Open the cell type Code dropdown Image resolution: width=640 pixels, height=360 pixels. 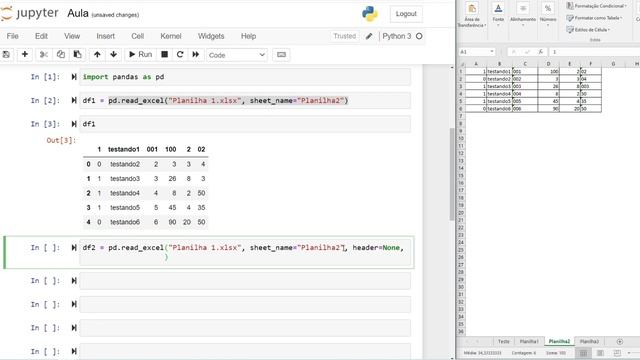click(x=237, y=55)
